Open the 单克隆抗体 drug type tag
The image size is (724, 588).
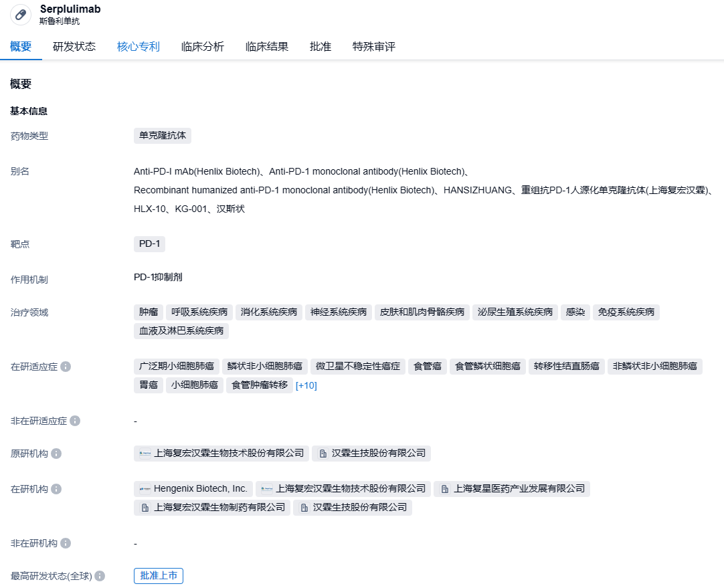(x=163, y=136)
